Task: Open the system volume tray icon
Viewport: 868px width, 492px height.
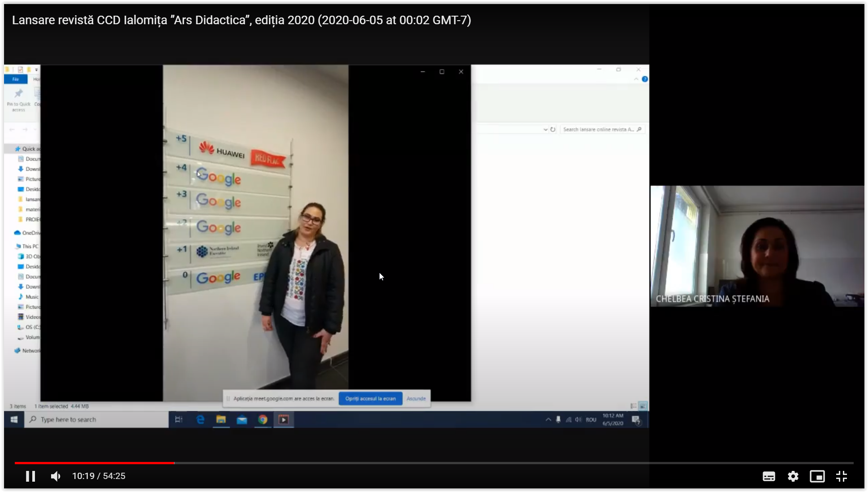Action: pos(579,420)
